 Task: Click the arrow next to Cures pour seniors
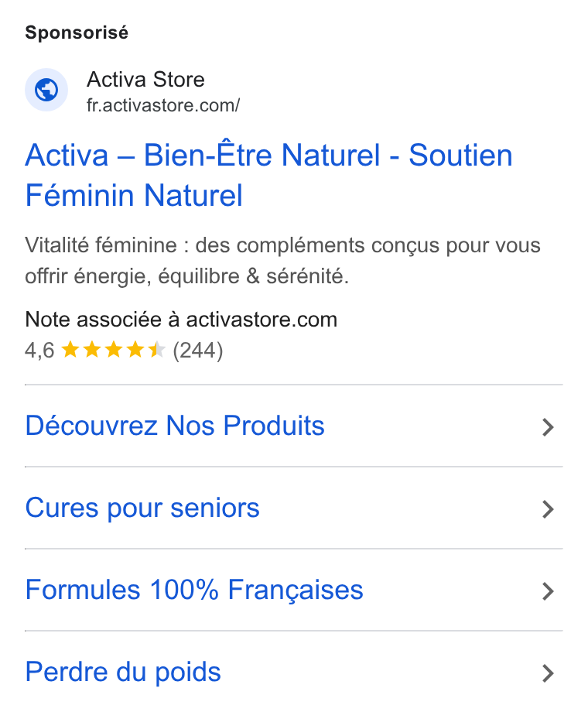pyautogui.click(x=548, y=509)
